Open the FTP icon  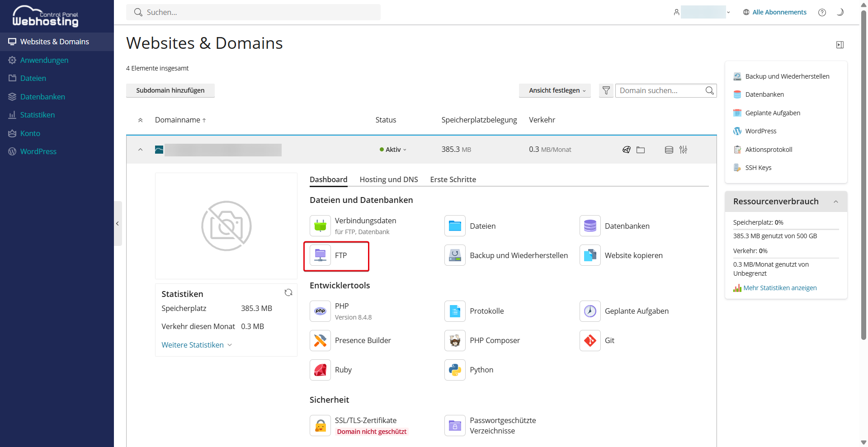coord(320,255)
